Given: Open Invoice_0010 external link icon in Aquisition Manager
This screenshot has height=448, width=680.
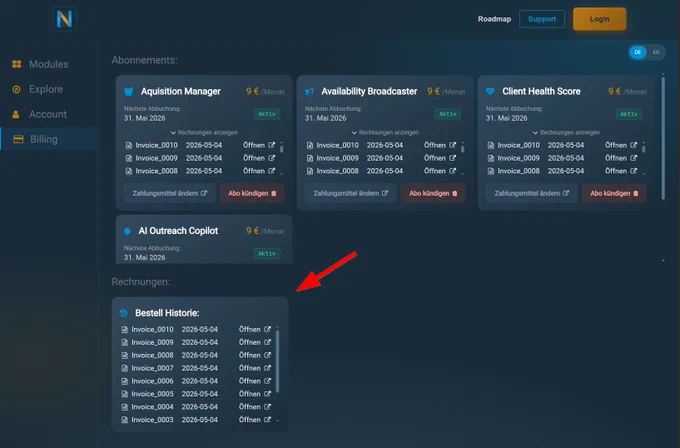Looking at the screenshot, I should [271, 145].
